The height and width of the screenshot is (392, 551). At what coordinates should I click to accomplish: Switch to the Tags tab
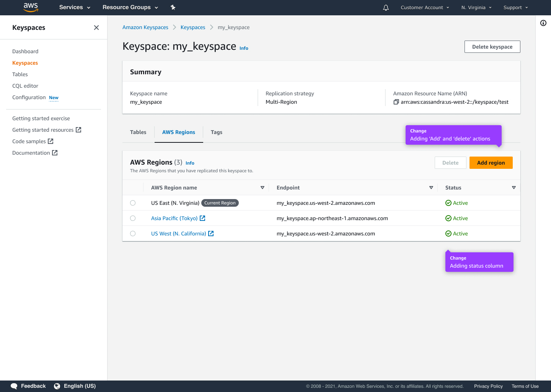coord(217,132)
